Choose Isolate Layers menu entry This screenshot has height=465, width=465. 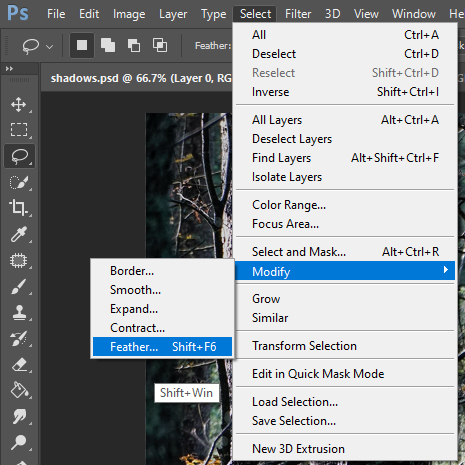click(345, 177)
